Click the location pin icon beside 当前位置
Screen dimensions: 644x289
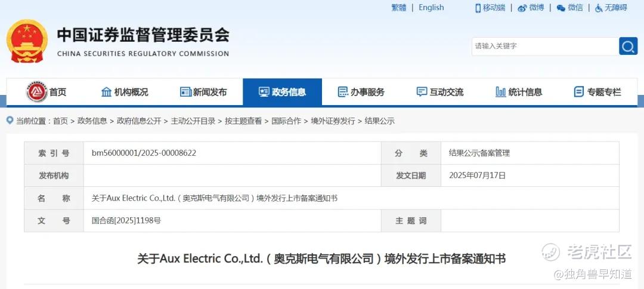coord(10,121)
